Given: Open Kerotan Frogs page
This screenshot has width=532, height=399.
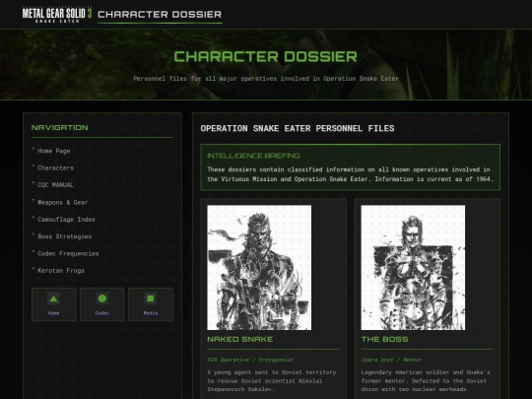Looking at the screenshot, I should click(x=61, y=270).
